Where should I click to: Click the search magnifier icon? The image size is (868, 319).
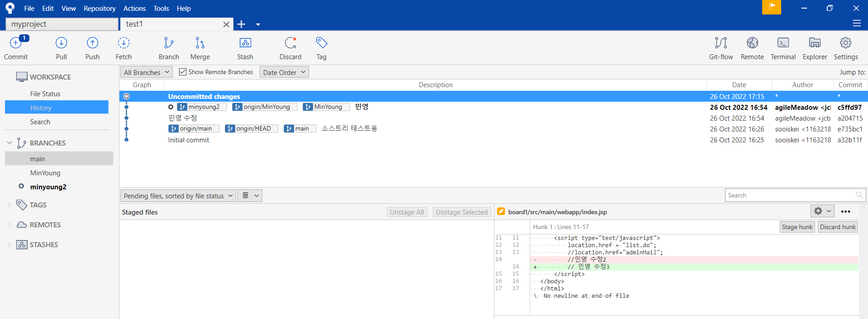pos(859,195)
